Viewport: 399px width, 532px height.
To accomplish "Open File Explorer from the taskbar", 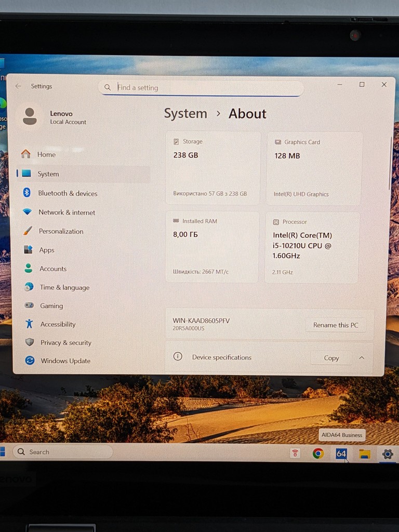I will [x=365, y=454].
